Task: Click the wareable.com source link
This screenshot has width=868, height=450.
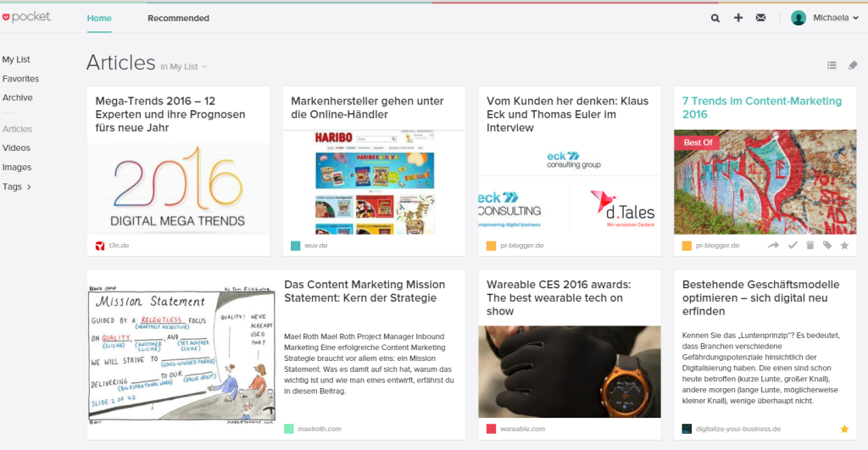Action: click(522, 429)
